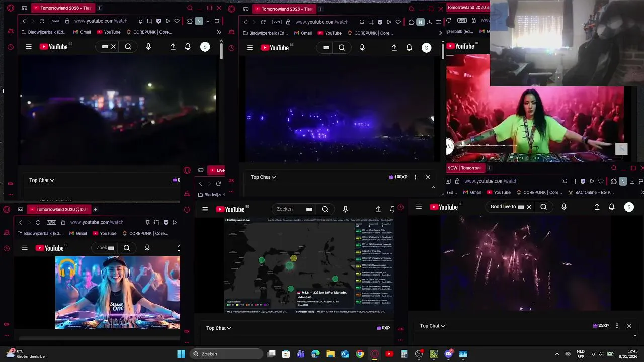Toggle ad-blocker shield in top-middle window

380,22
